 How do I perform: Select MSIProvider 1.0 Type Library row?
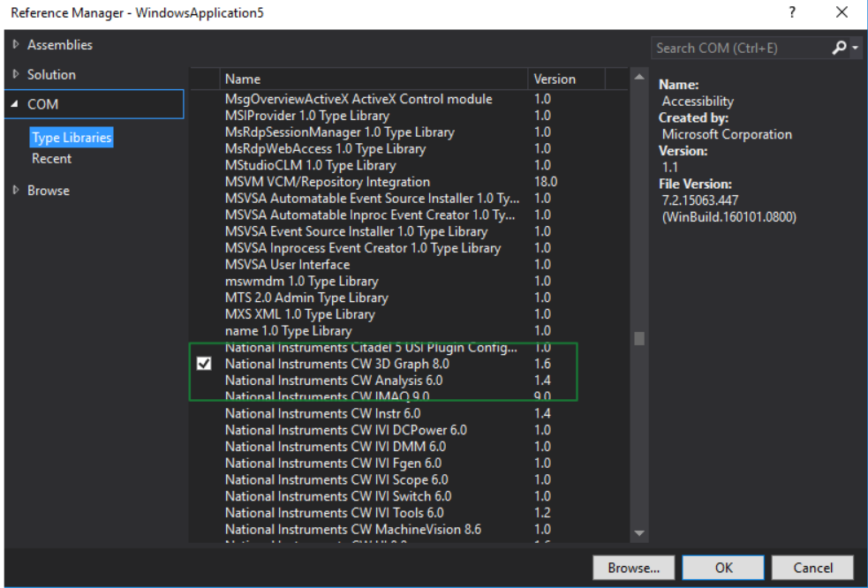[x=410, y=116]
